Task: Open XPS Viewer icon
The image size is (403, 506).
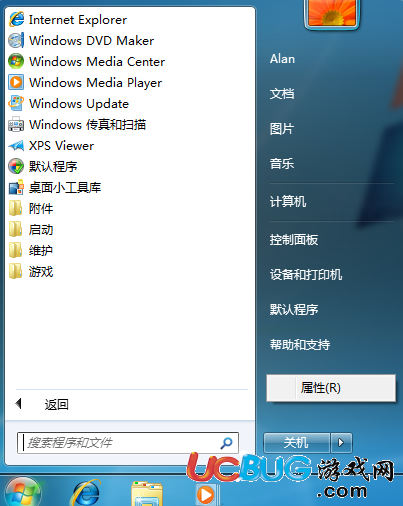Action: pyautogui.click(x=16, y=146)
